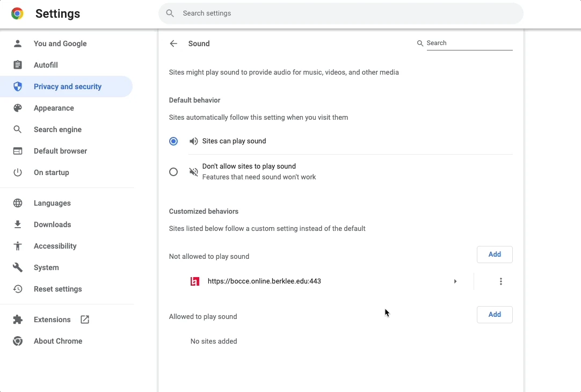Click the muted speaker icon
The width and height of the screenshot is (581, 392).
click(193, 172)
